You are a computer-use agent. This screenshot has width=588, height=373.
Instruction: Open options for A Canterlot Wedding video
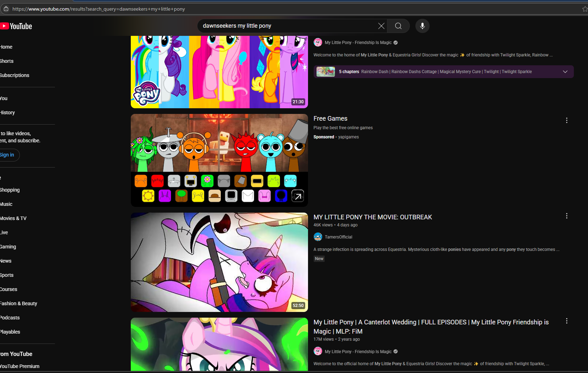click(x=567, y=321)
